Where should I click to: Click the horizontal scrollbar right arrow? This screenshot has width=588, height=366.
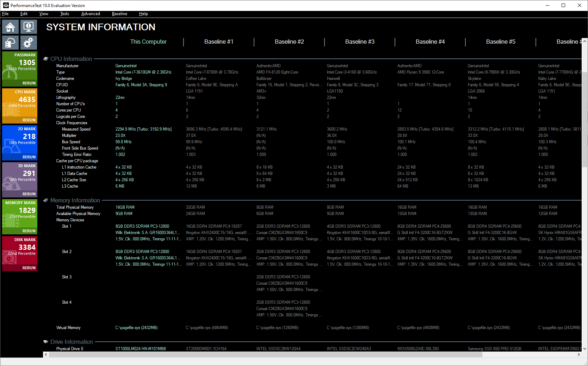(579, 354)
